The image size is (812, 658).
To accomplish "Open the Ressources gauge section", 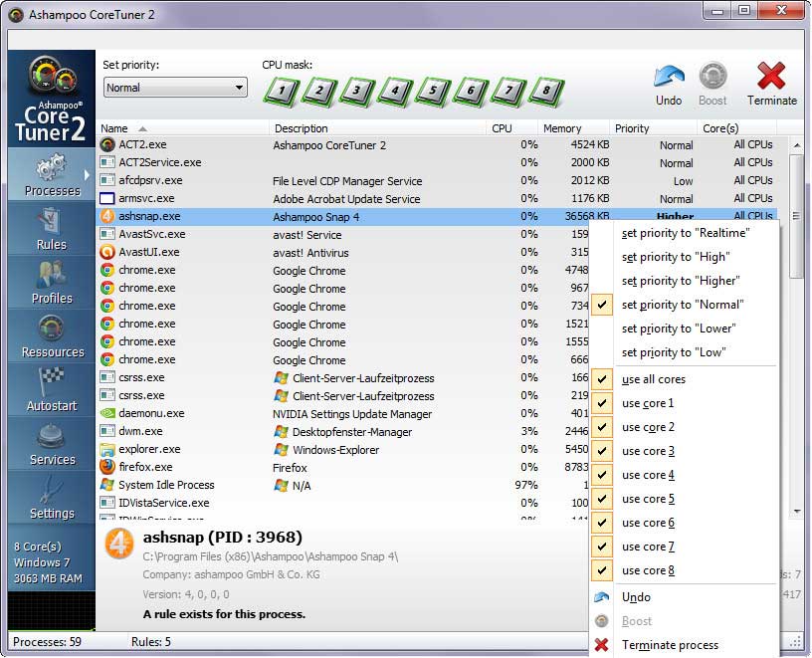I will [51, 336].
